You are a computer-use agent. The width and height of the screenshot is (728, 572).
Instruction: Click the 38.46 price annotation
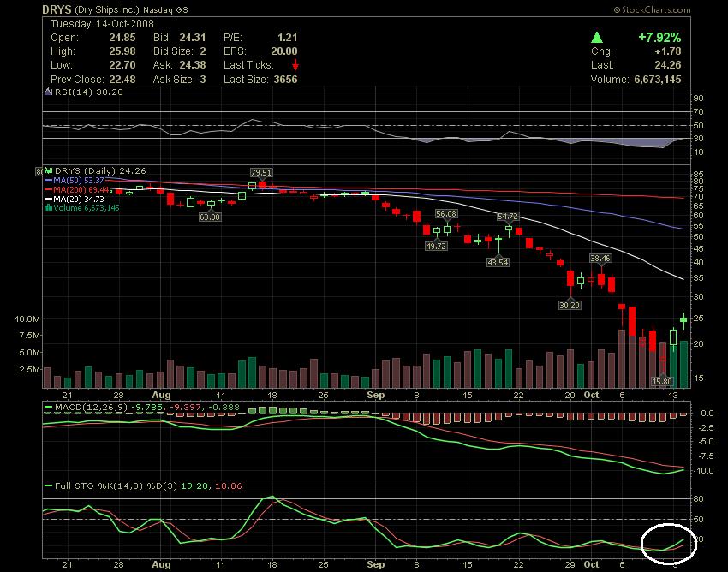coord(600,258)
